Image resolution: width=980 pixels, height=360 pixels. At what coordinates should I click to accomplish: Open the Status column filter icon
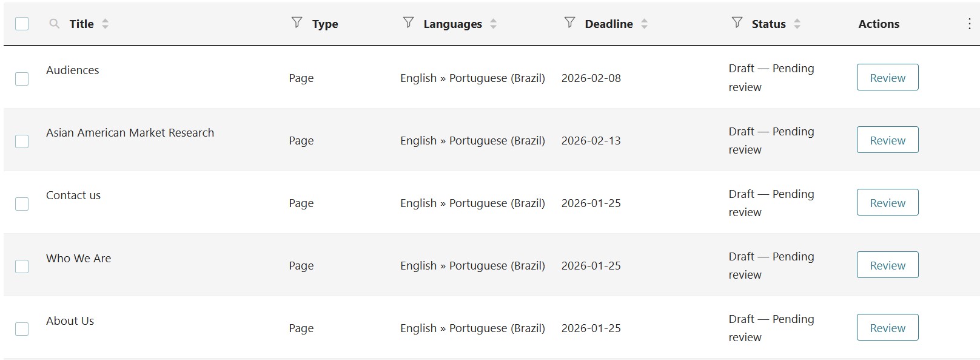pyautogui.click(x=737, y=23)
